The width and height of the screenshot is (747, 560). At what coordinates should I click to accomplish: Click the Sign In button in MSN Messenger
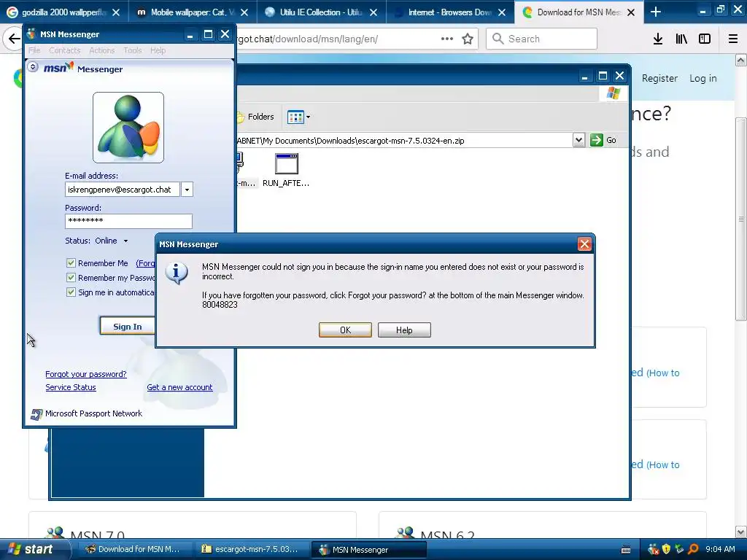point(127,326)
